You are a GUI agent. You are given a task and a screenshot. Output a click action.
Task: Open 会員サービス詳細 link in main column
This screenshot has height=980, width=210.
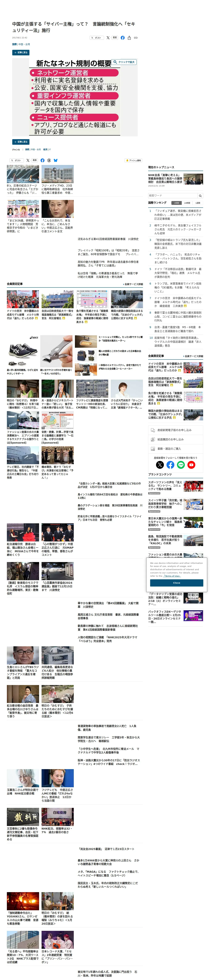point(133,284)
